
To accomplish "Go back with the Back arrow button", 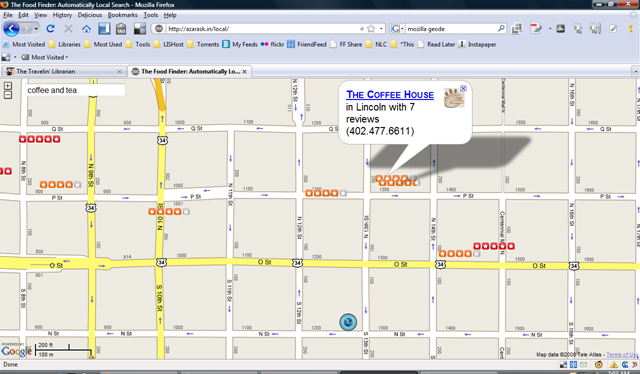I will [x=11, y=29].
